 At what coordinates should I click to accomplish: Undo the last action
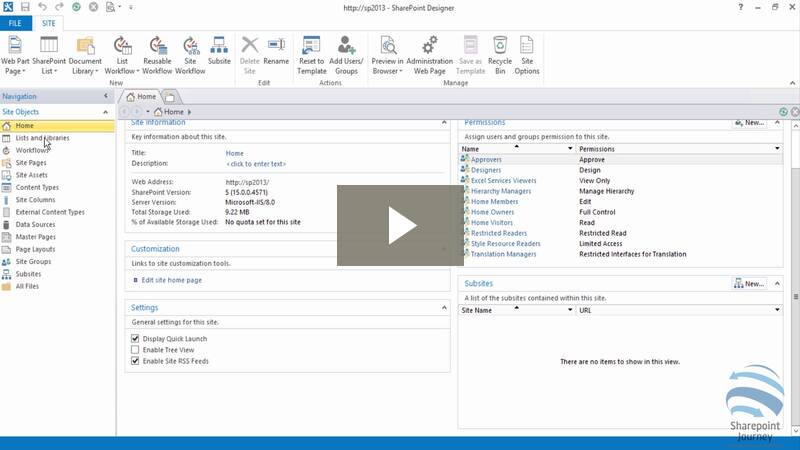[x=42, y=7]
